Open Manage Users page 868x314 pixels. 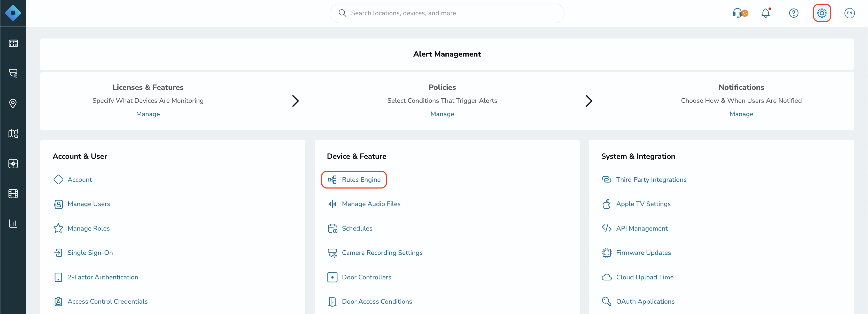[89, 204]
